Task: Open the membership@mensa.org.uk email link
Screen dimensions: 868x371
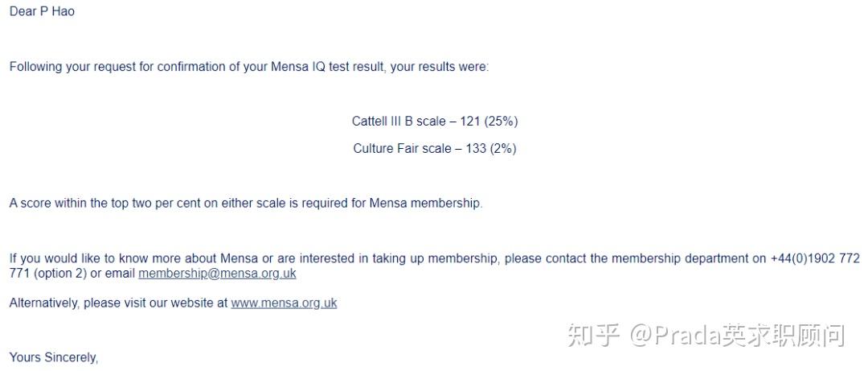Action: (x=217, y=274)
